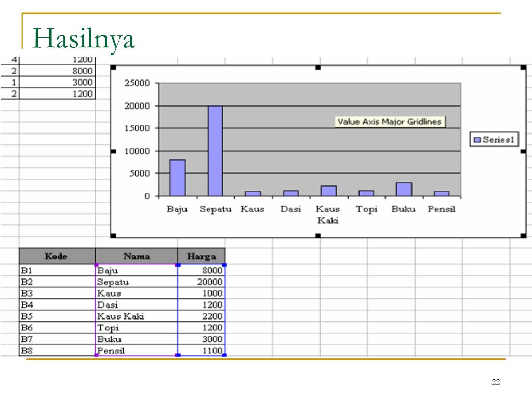
Task: Select the Kaus Kaki cell in Nama column
Action: pos(137,316)
